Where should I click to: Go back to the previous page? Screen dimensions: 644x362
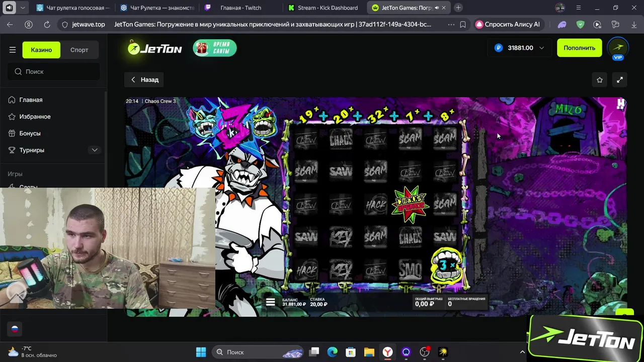[x=10, y=24]
